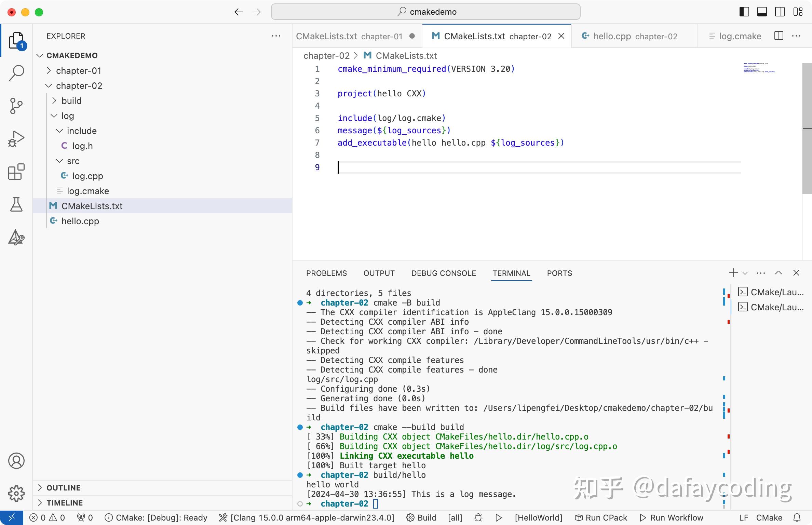Viewport: 812px width, 525px height.
Task: Open the Testing flask icon in the sidebar
Action: click(16, 204)
